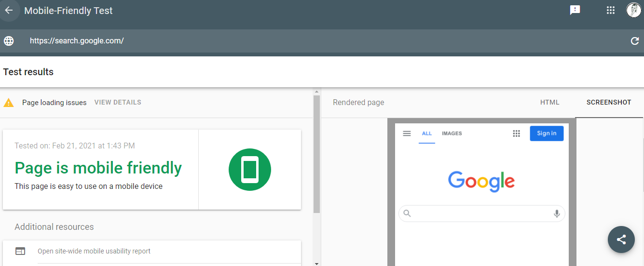Click the results panel scrollbar thumb
This screenshot has height=266, width=644.
(316, 154)
